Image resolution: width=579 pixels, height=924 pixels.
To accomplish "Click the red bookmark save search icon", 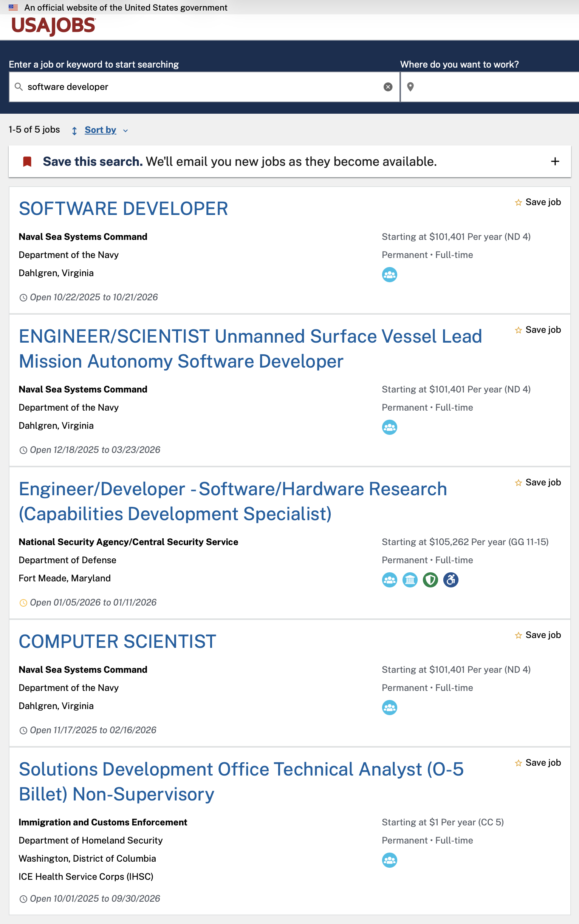I will click(x=27, y=162).
